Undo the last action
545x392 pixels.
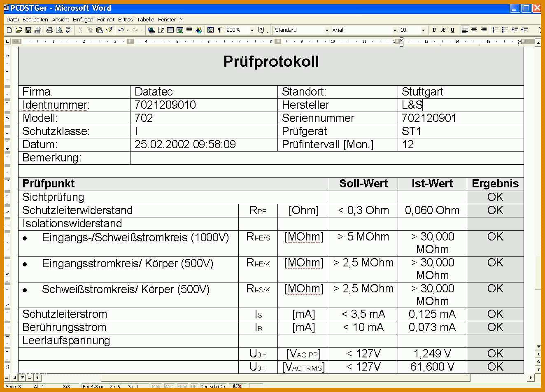tap(121, 30)
